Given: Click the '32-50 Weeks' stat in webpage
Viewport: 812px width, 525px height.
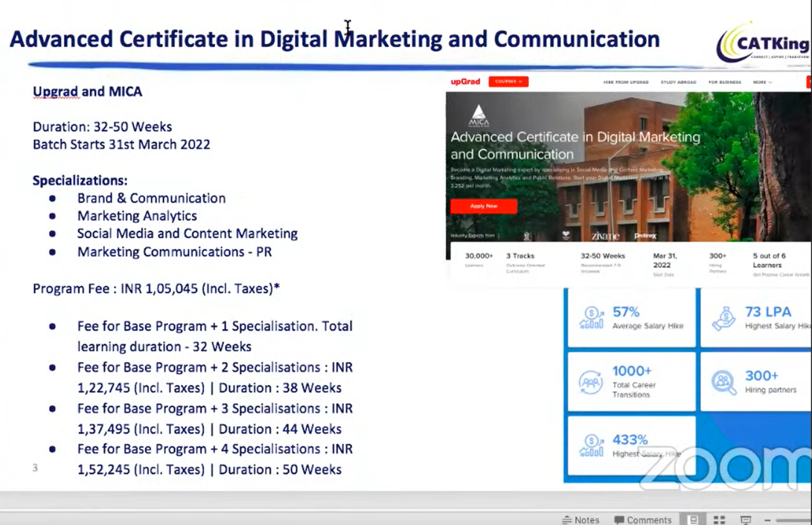Looking at the screenshot, I should [x=603, y=262].
